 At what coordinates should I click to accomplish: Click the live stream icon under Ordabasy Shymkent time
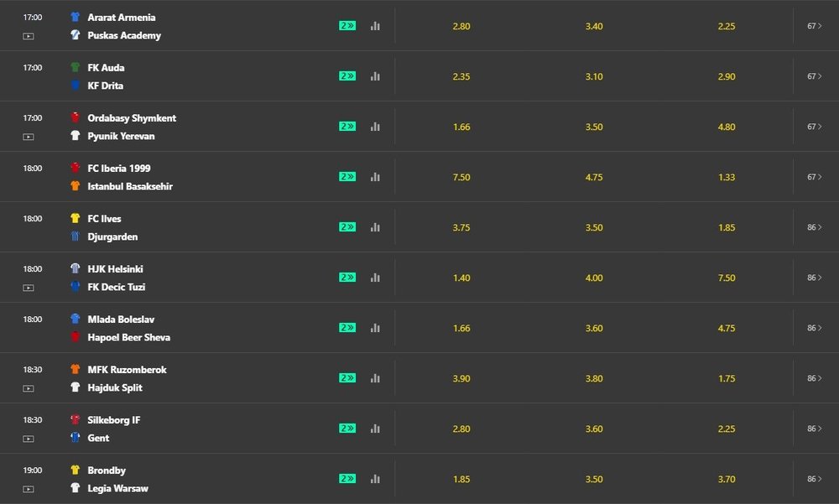point(29,137)
